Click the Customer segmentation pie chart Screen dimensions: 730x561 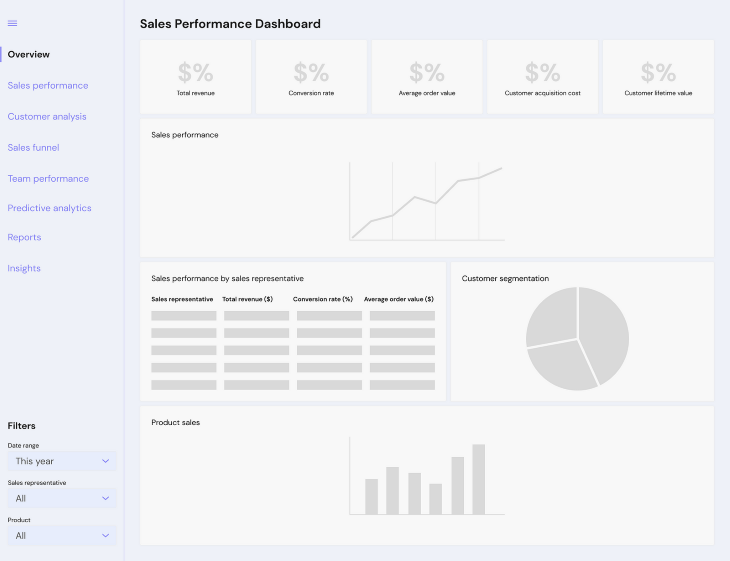pyautogui.click(x=577, y=338)
